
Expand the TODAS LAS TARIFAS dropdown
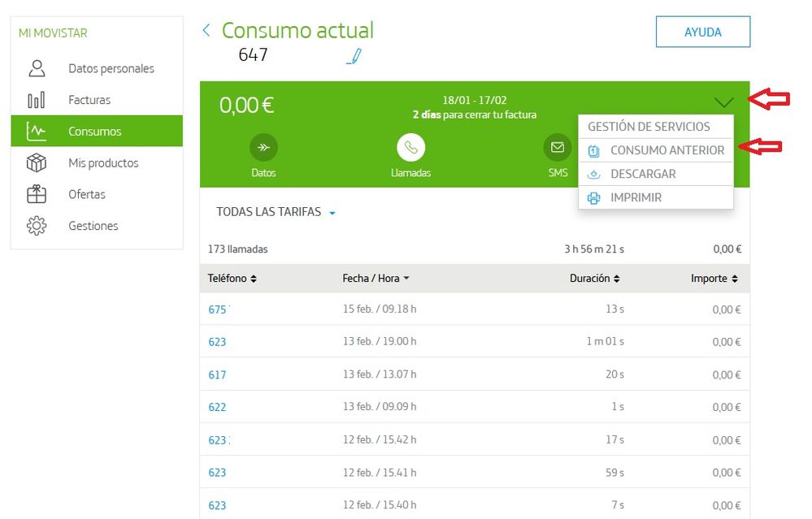(x=276, y=213)
